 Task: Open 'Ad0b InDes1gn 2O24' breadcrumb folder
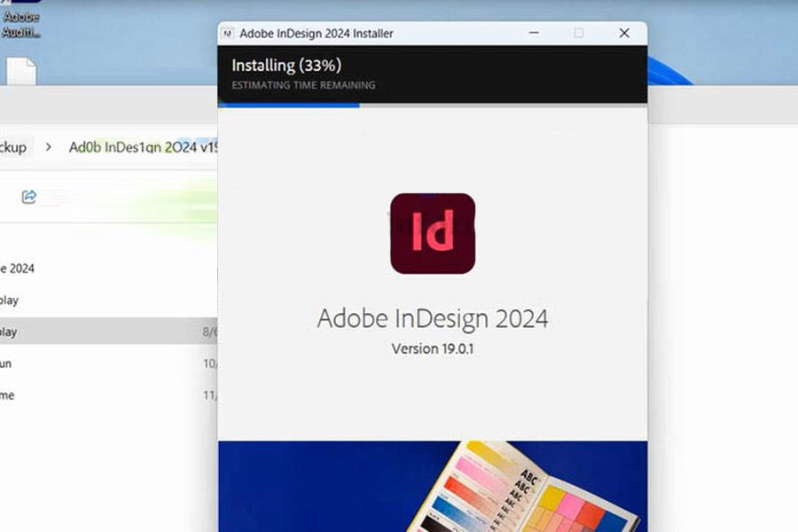[x=142, y=147]
